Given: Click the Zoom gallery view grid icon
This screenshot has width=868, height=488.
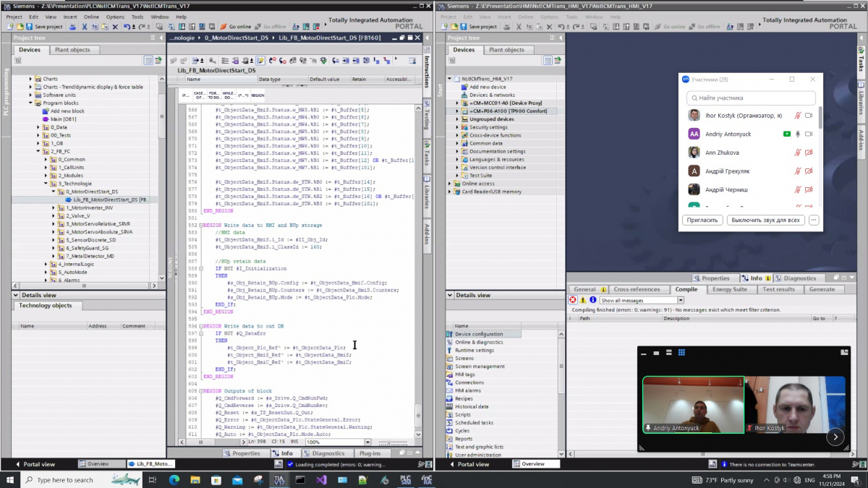Looking at the screenshot, I should [681, 353].
